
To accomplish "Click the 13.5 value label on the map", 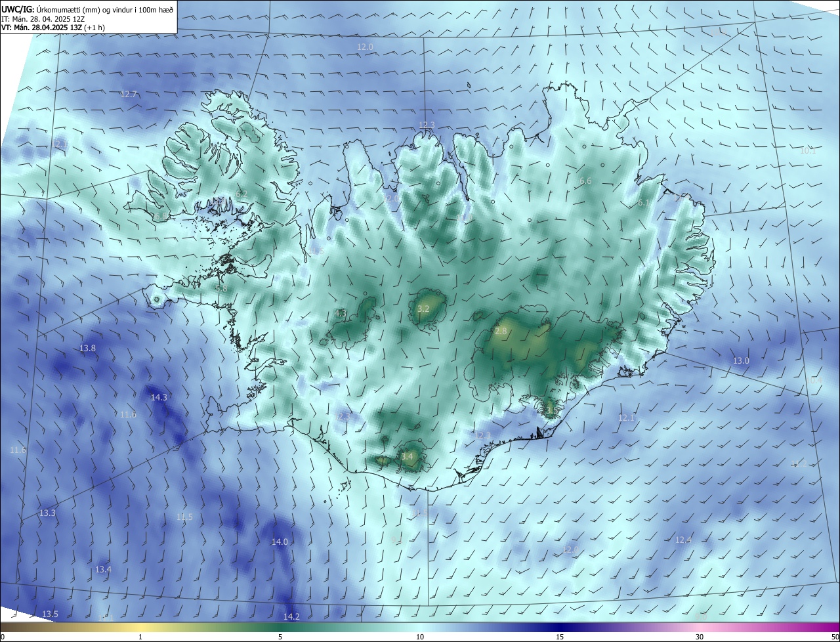I will (50, 614).
